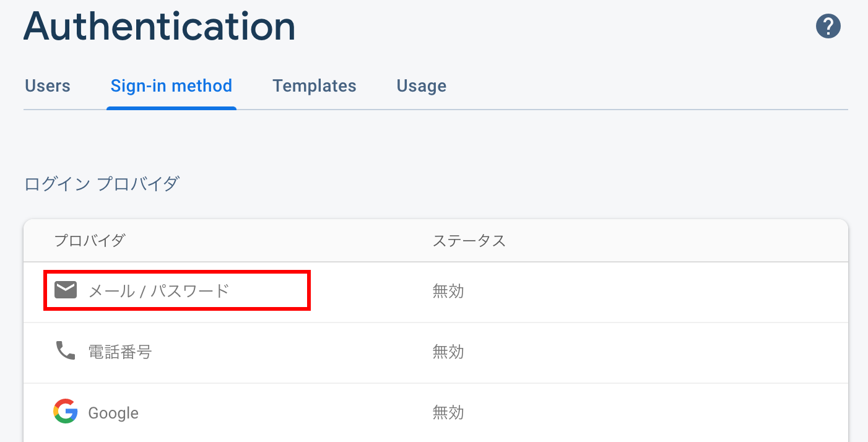Viewport: 868px width, 442px height.
Task: Click the 無効 status for メール / パスワード
Action: (448, 290)
